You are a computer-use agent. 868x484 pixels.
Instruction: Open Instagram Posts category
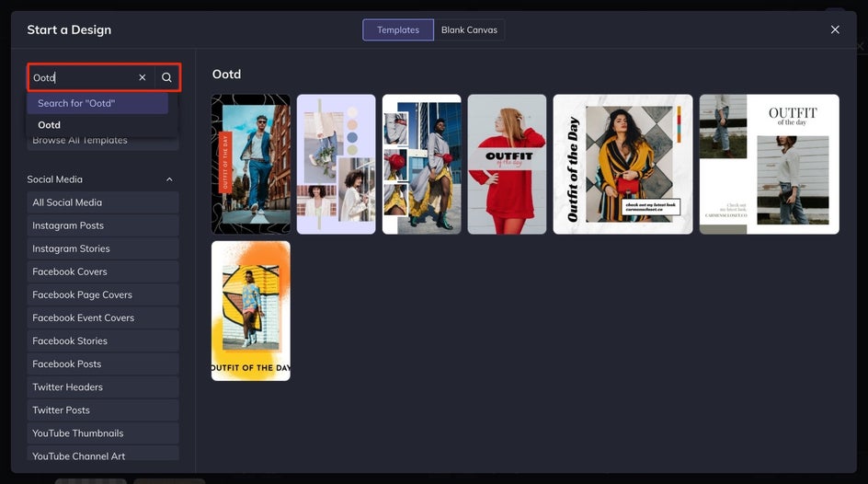103,225
